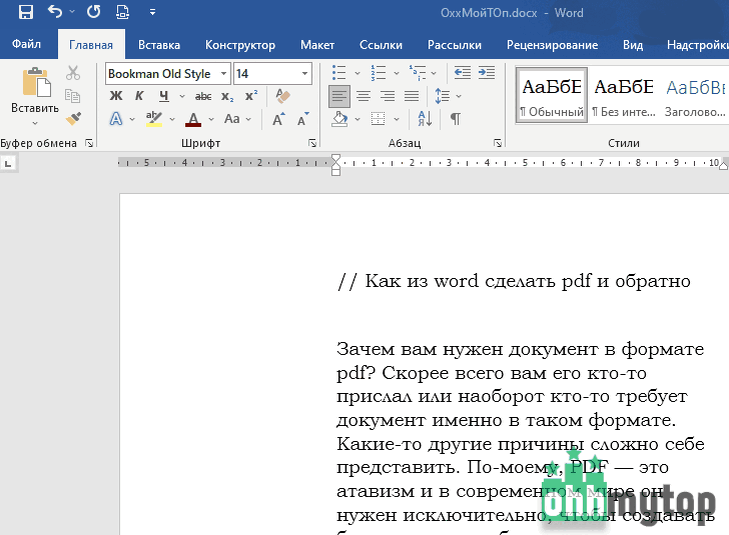
Task: Repeat the last action
Action: (x=93, y=12)
